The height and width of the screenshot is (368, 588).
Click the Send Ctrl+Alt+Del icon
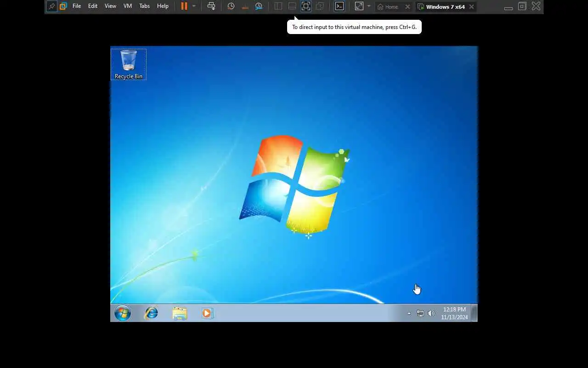[211, 6]
